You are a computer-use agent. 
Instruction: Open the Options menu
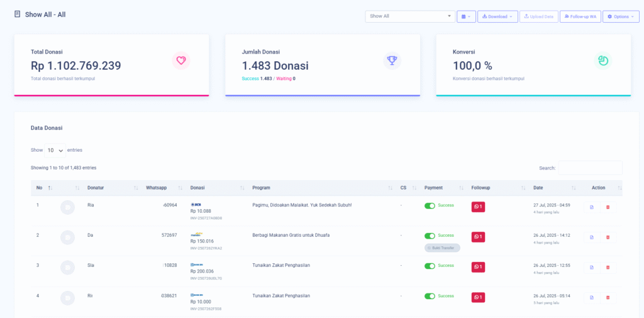620,16
